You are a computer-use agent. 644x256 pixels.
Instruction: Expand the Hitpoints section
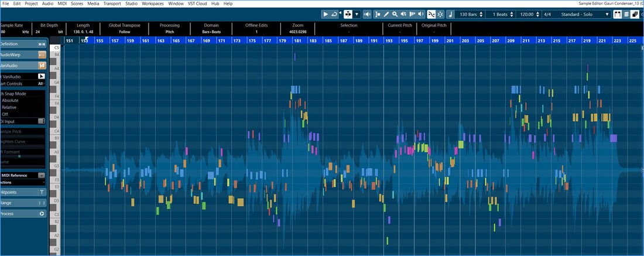pyautogui.click(x=23, y=192)
